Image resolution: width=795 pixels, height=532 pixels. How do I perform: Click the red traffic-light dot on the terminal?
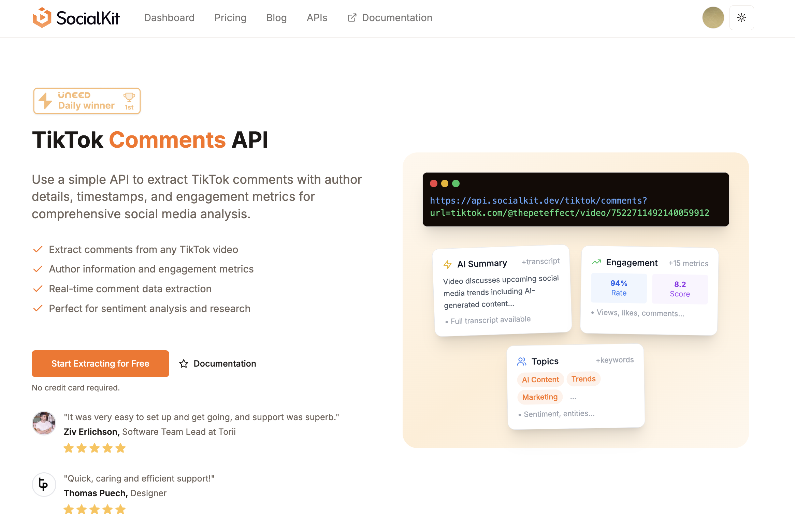click(x=433, y=183)
